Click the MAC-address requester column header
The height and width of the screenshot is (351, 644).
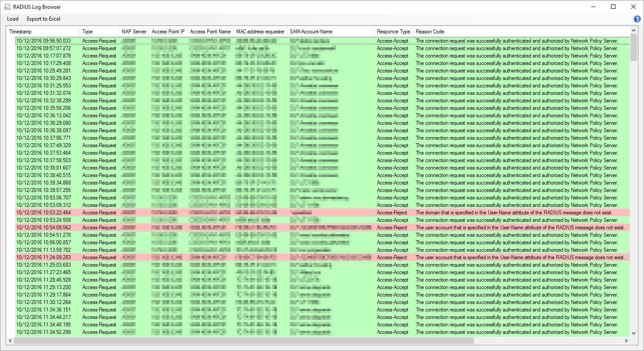260,31
